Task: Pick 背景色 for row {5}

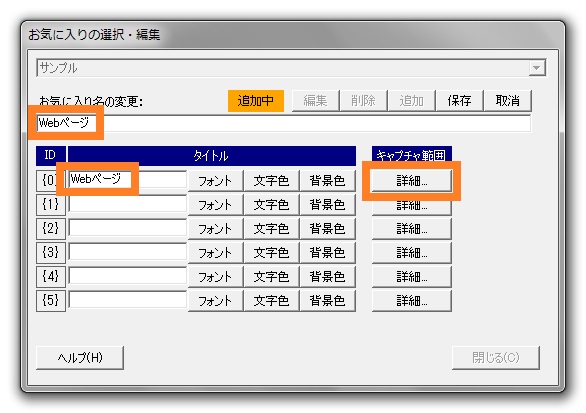Action: 327,300
